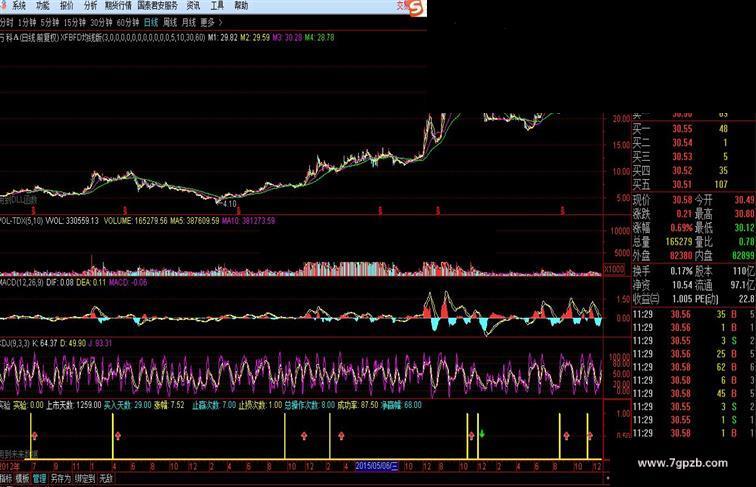Image resolution: width=756 pixels, height=487 pixels.
Task: Select the 日线 daily period tab
Action: (151, 22)
